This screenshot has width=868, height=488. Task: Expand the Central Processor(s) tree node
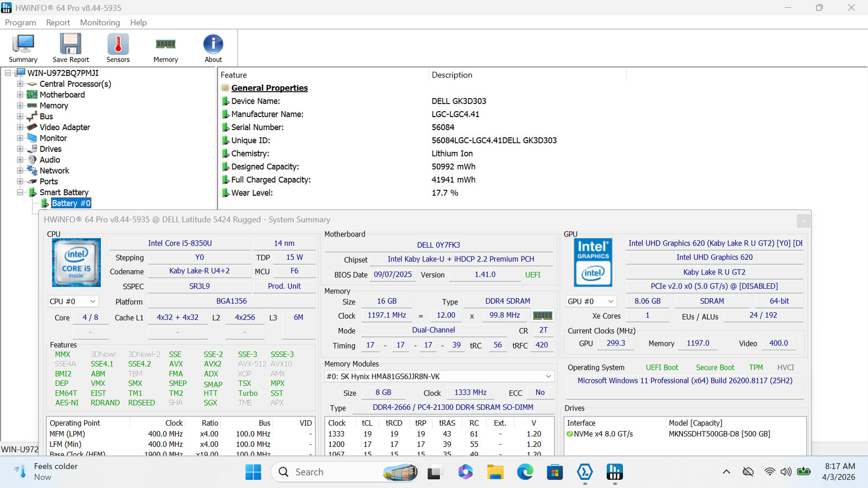click(x=20, y=84)
